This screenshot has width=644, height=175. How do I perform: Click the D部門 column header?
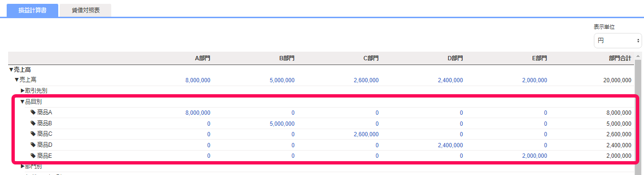point(455,58)
